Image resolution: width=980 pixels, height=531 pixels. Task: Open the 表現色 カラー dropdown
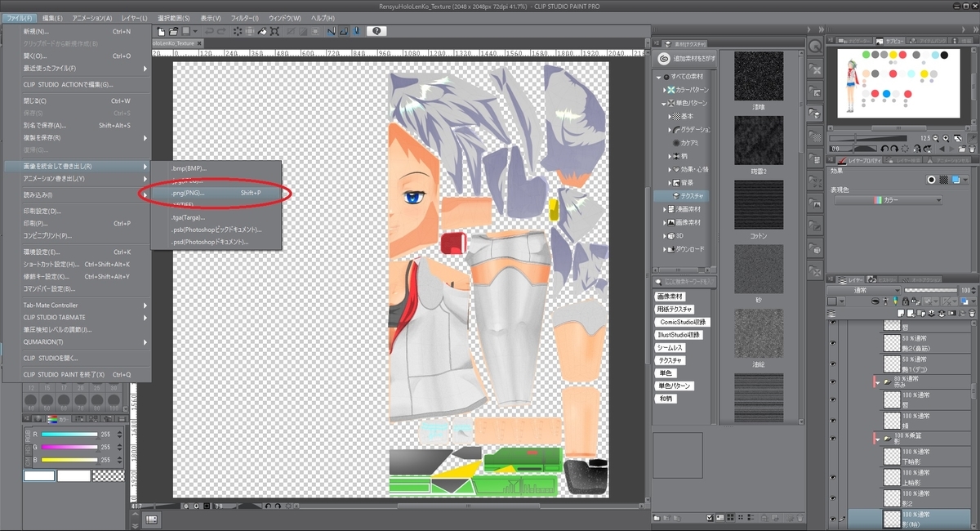889,200
